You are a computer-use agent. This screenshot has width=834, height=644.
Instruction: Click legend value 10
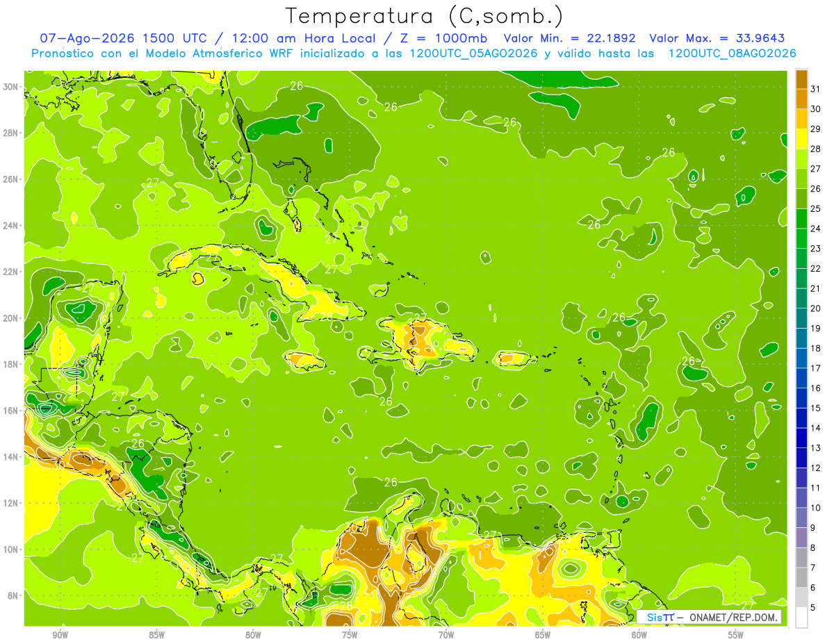click(x=815, y=508)
